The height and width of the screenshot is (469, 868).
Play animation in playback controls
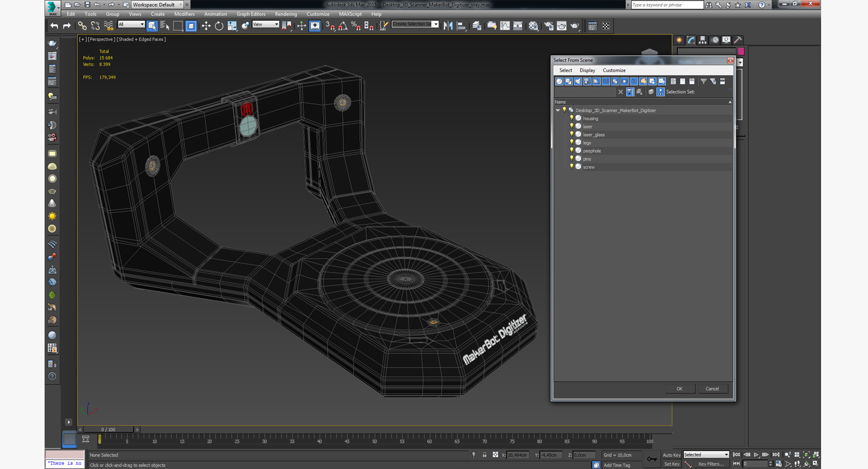click(756, 454)
